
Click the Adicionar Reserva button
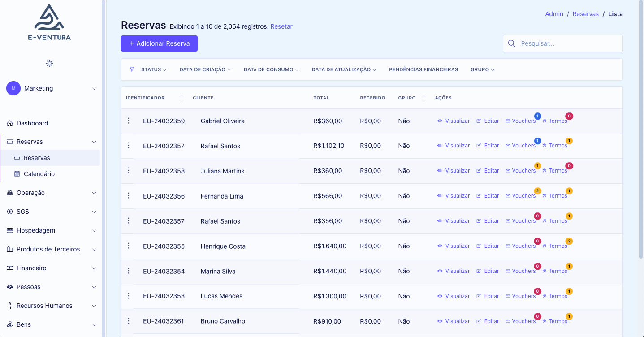point(159,43)
